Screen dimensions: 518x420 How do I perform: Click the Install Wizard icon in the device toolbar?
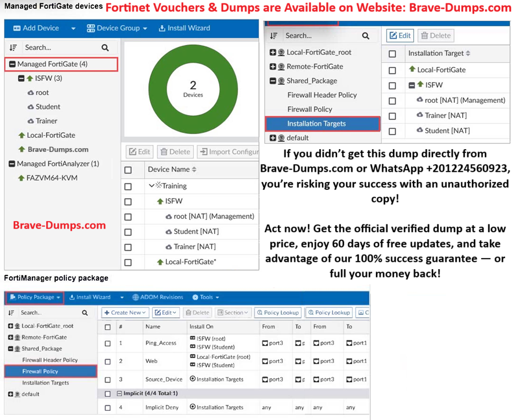tap(162, 28)
